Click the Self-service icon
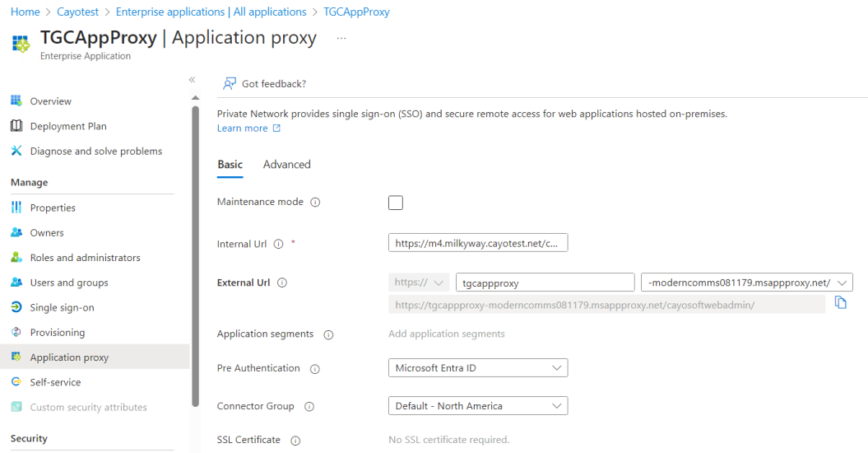Viewport: 868px width, 453px height. pos(16,381)
